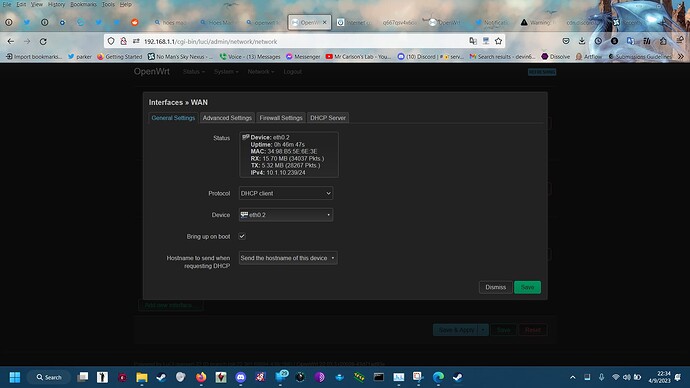Open the History menu
Image resolution: width=690 pixels, height=388 pixels.
click(x=56, y=4)
